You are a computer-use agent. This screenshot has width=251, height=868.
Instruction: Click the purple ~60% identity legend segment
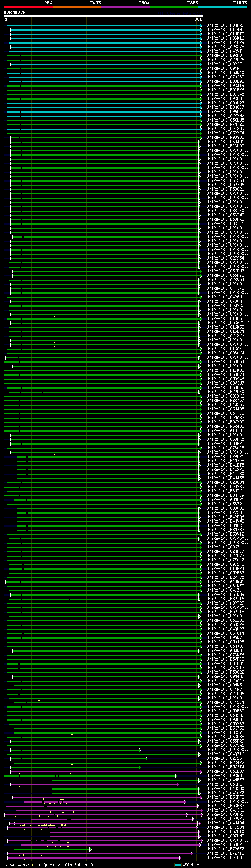pos(125,7)
